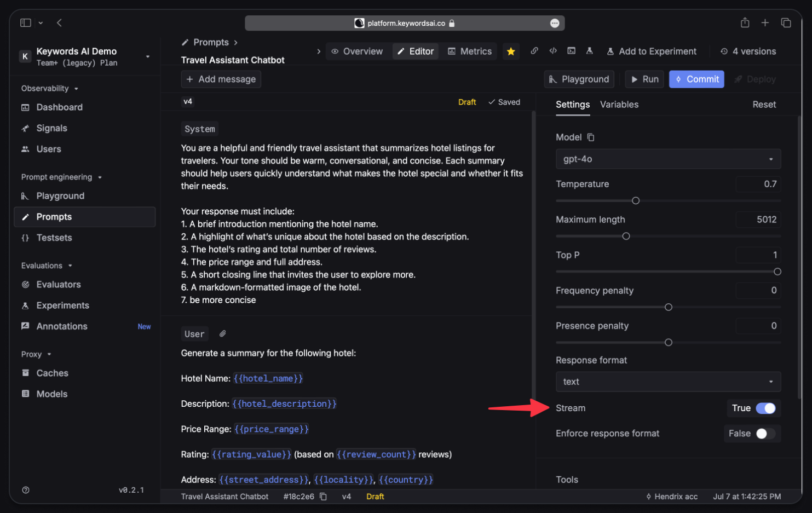Switch to the Editor tab

pyautogui.click(x=416, y=51)
